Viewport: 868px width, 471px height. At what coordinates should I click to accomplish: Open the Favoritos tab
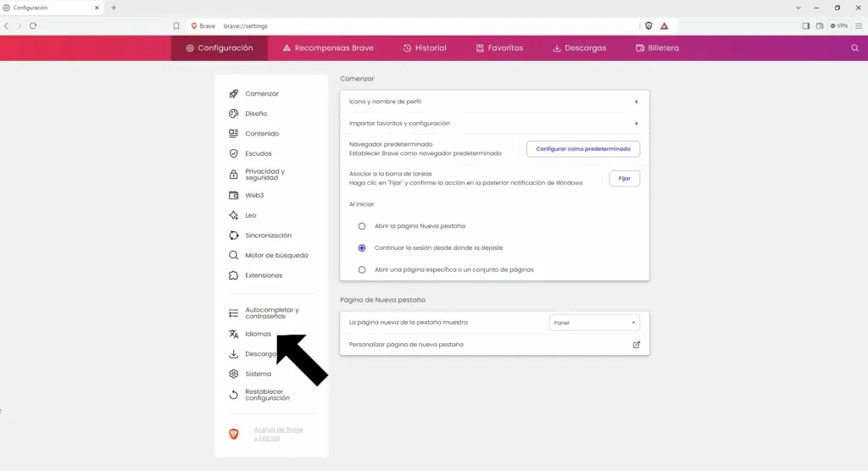(x=499, y=48)
